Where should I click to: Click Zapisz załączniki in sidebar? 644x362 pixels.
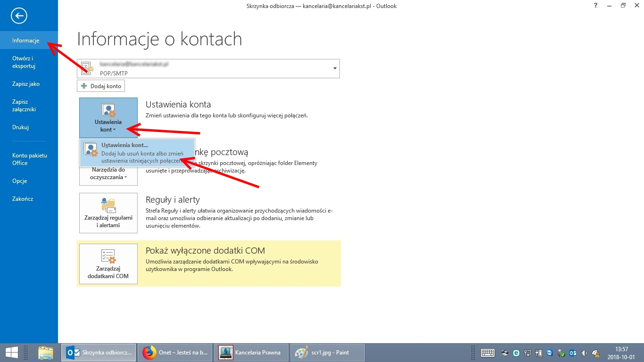tap(24, 106)
